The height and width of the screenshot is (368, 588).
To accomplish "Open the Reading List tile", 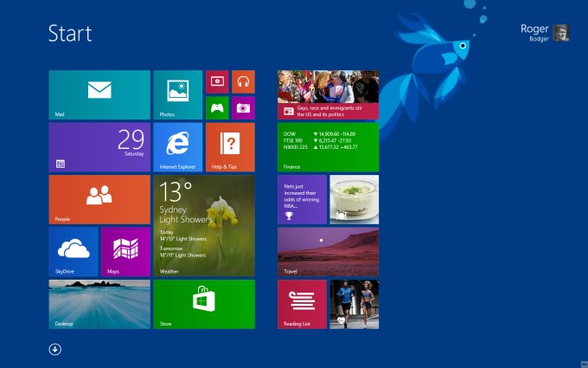I will tap(302, 304).
